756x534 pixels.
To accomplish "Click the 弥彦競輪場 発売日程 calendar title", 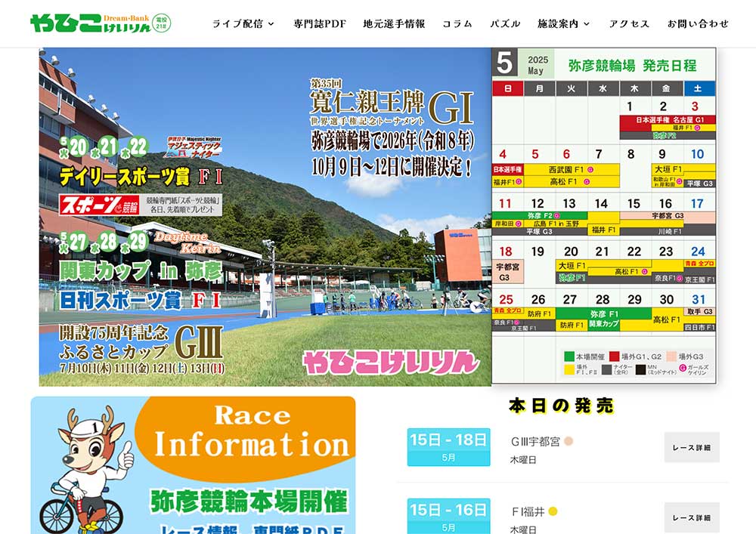I will point(633,66).
